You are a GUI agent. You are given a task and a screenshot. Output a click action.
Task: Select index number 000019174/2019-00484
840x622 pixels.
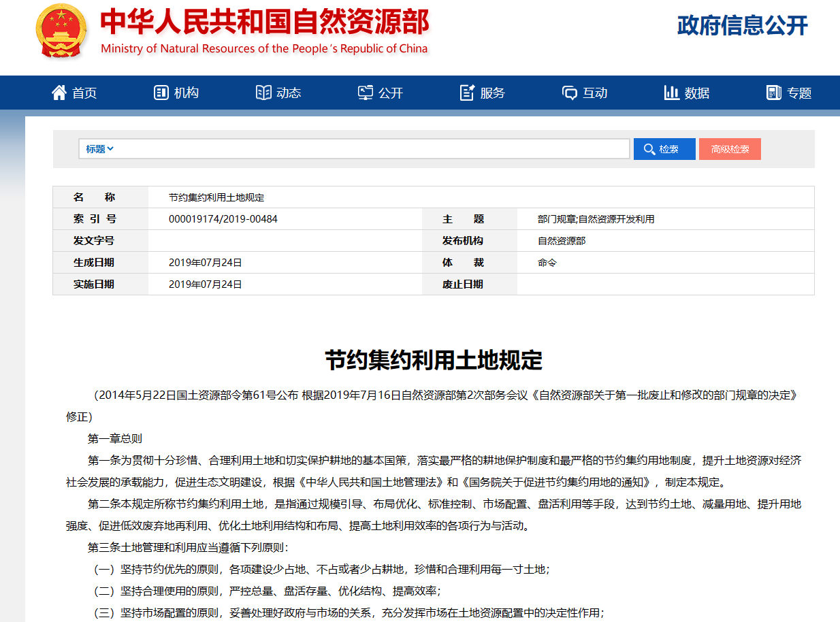click(223, 219)
